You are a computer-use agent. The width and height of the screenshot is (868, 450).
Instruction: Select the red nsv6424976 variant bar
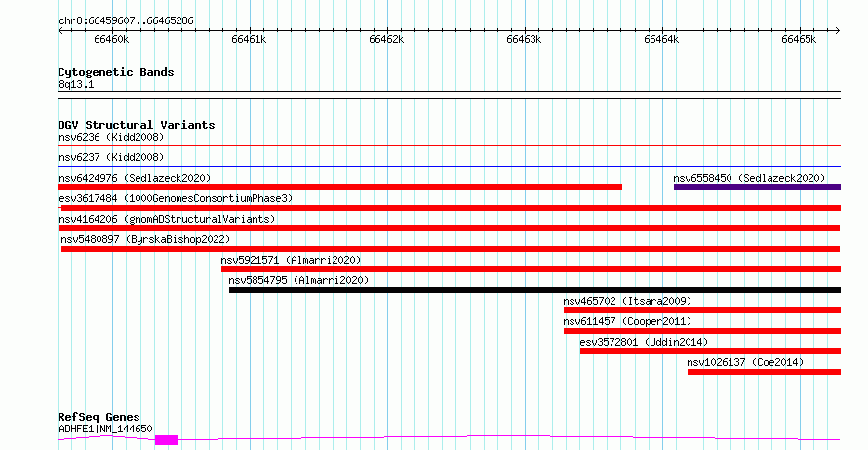click(x=340, y=187)
